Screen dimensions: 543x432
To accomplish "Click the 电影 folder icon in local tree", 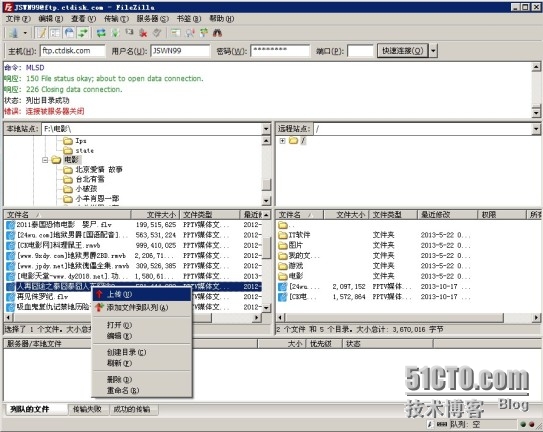I will pos(56,160).
